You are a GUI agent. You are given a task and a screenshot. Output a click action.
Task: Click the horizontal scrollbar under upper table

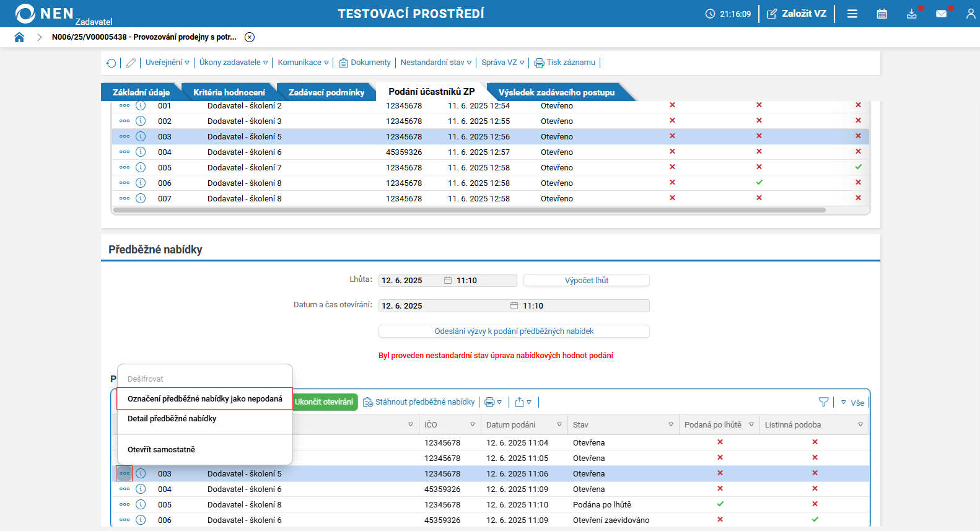469,210
